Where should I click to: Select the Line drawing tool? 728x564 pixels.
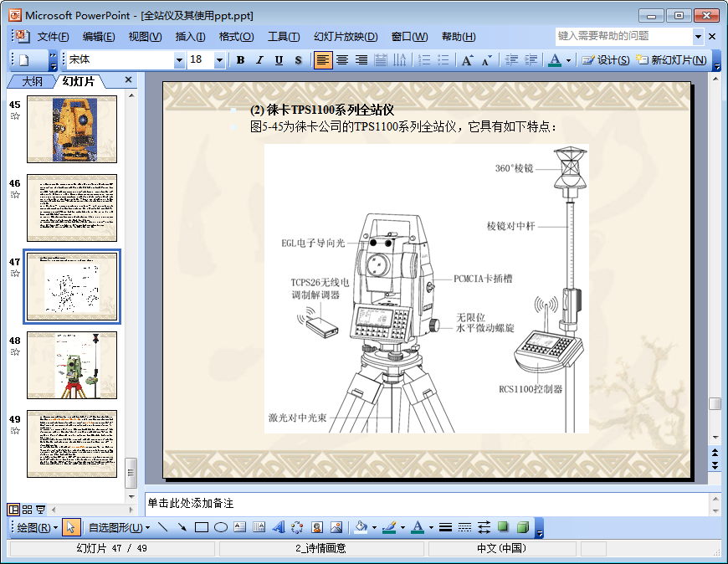[163, 527]
